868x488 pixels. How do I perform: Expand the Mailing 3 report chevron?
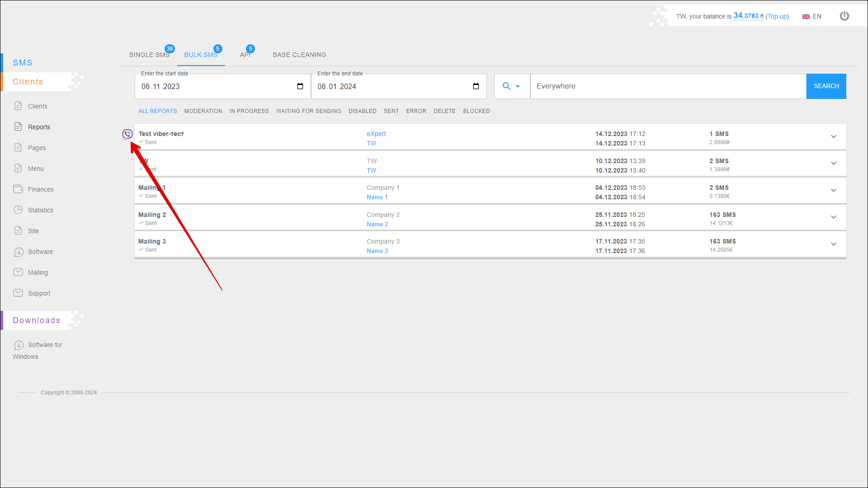coord(833,244)
